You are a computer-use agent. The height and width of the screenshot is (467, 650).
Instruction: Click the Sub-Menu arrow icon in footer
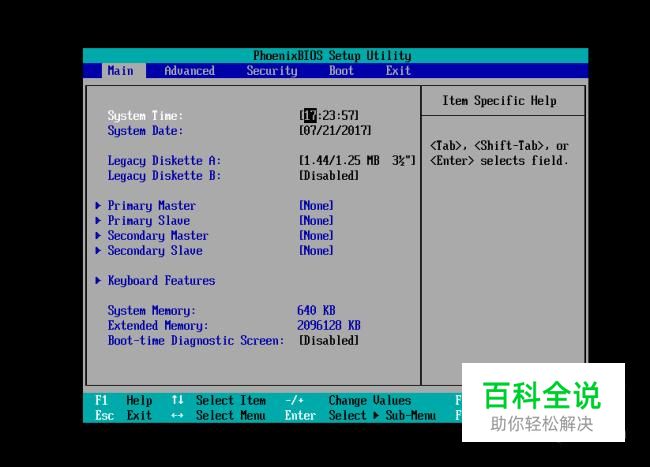coord(376,415)
